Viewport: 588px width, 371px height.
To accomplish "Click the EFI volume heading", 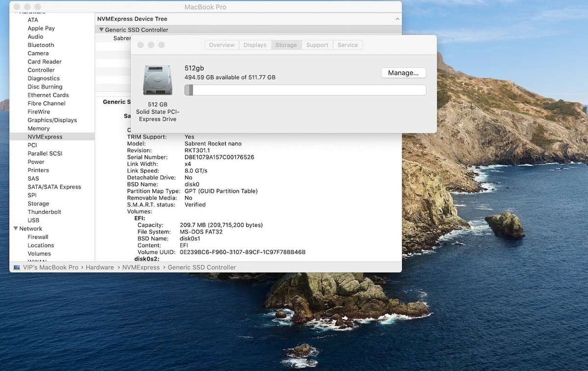I will [x=140, y=218].
